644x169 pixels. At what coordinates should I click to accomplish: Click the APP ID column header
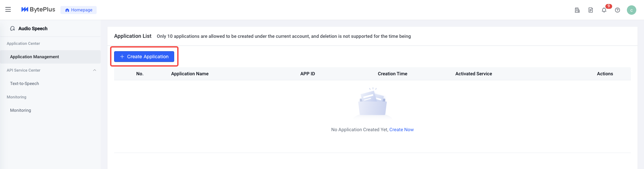tap(307, 74)
